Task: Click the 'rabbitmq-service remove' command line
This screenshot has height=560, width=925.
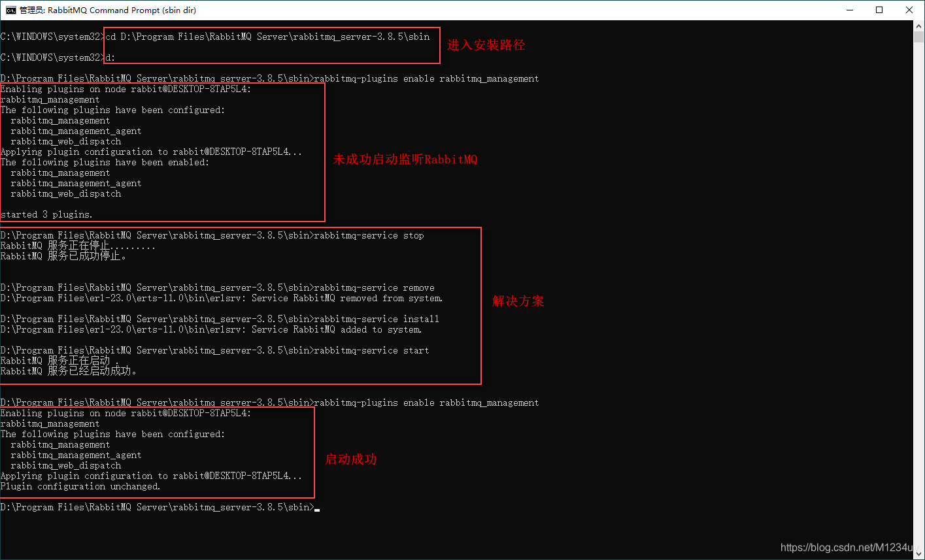Action: pyautogui.click(x=218, y=288)
